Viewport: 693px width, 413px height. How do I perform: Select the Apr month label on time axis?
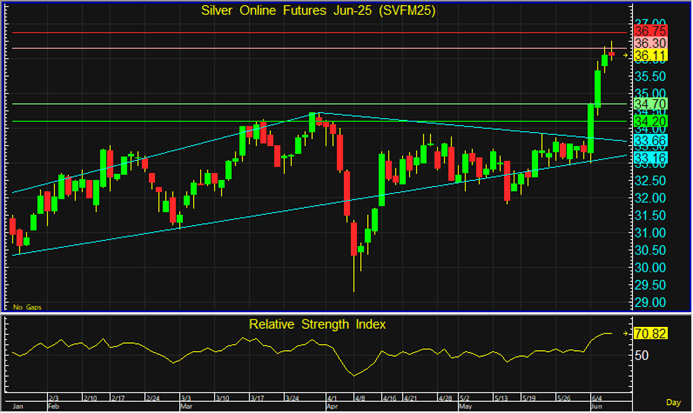pyautogui.click(x=332, y=406)
